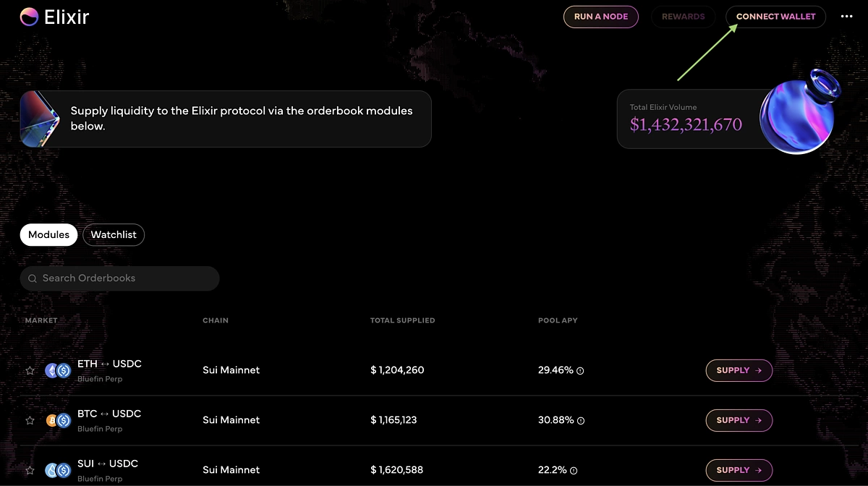Click the search magnifier icon
The image size is (868, 486).
(x=33, y=278)
